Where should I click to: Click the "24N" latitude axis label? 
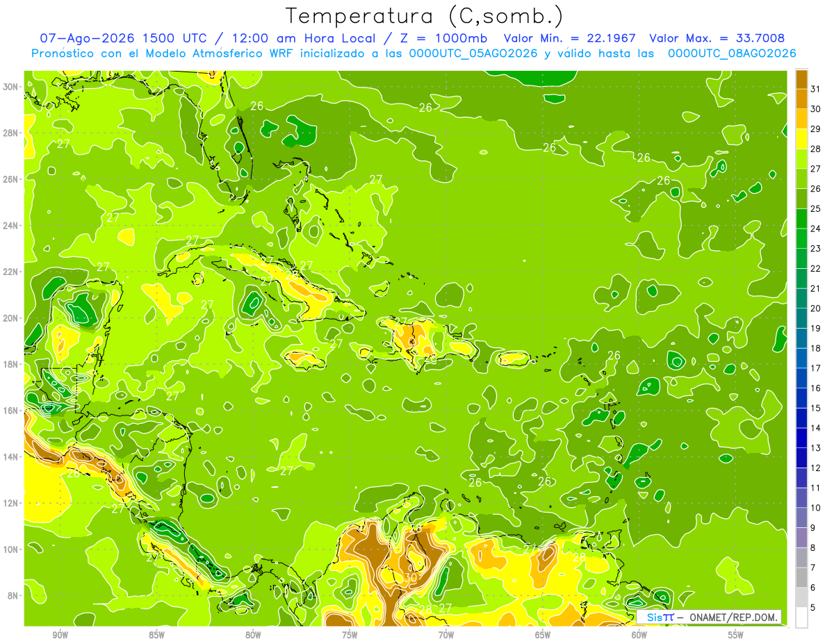point(10,226)
